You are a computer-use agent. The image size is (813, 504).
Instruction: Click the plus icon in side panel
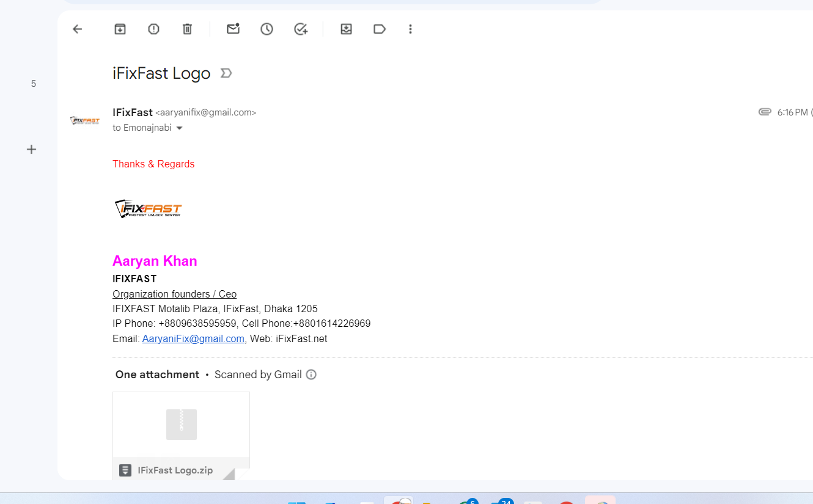pyautogui.click(x=32, y=149)
